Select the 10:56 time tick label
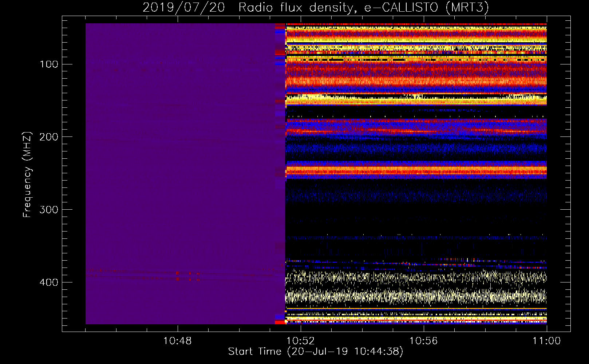The height and width of the screenshot is (364, 589). click(423, 341)
